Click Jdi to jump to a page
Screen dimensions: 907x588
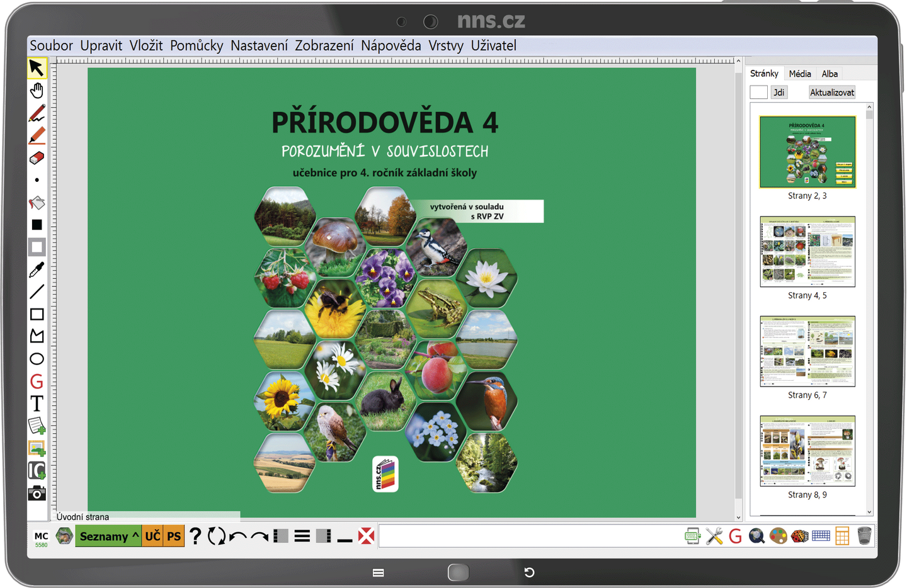tap(779, 92)
